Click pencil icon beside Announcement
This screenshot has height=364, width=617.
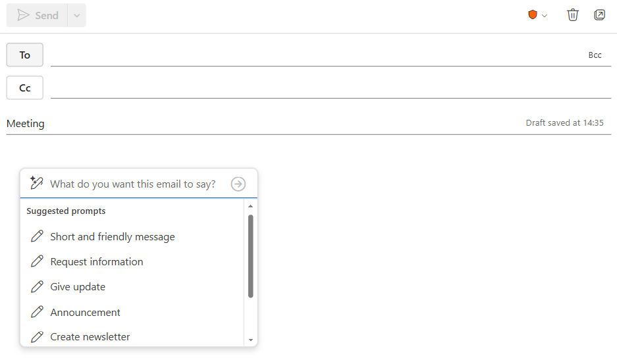coord(38,312)
